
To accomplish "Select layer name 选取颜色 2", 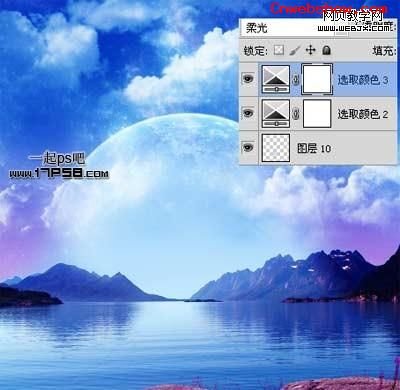I will tap(363, 114).
